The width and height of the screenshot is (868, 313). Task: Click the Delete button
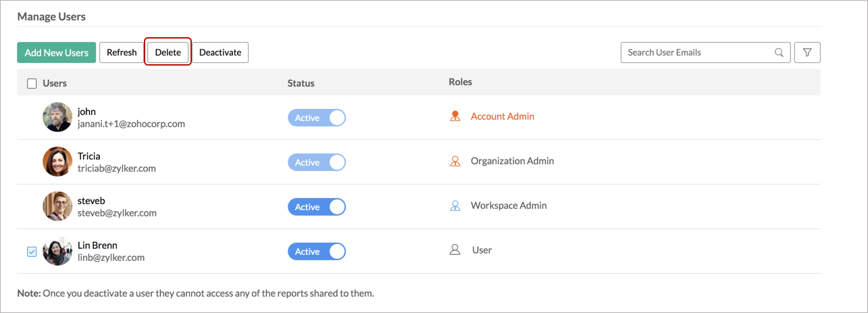pyautogui.click(x=168, y=52)
